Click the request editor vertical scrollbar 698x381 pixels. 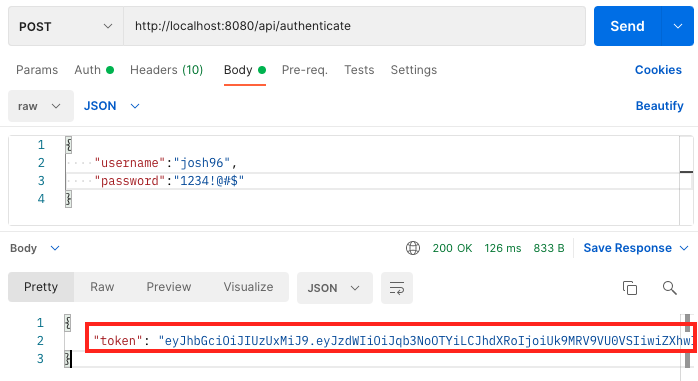click(x=686, y=180)
